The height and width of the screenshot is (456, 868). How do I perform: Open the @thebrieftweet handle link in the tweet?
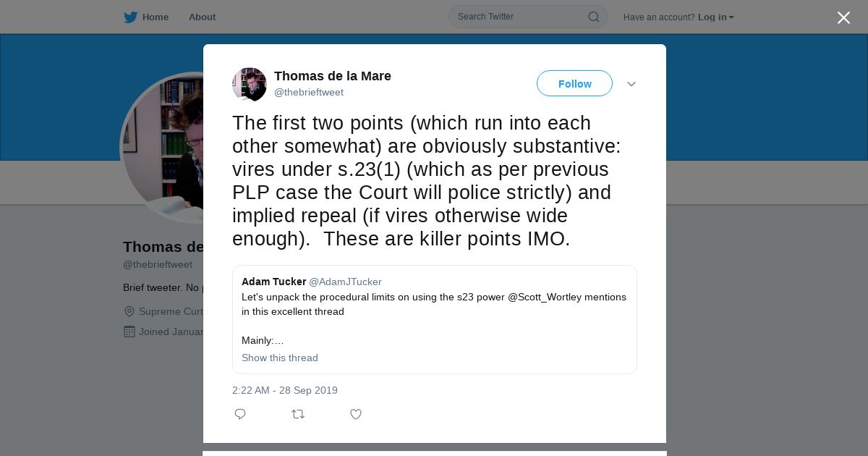click(309, 93)
